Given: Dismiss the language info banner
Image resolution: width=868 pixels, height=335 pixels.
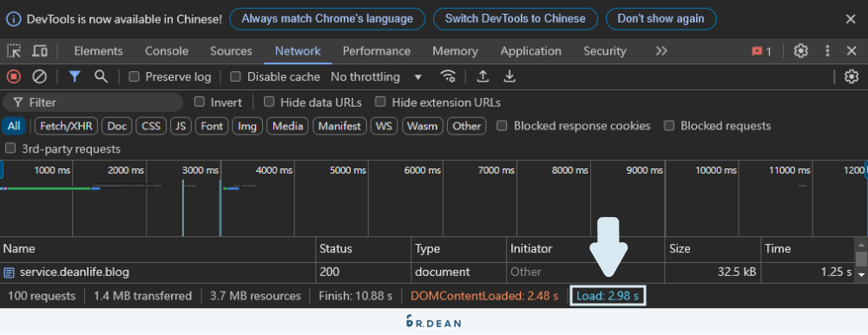Looking at the screenshot, I should tap(851, 19).
